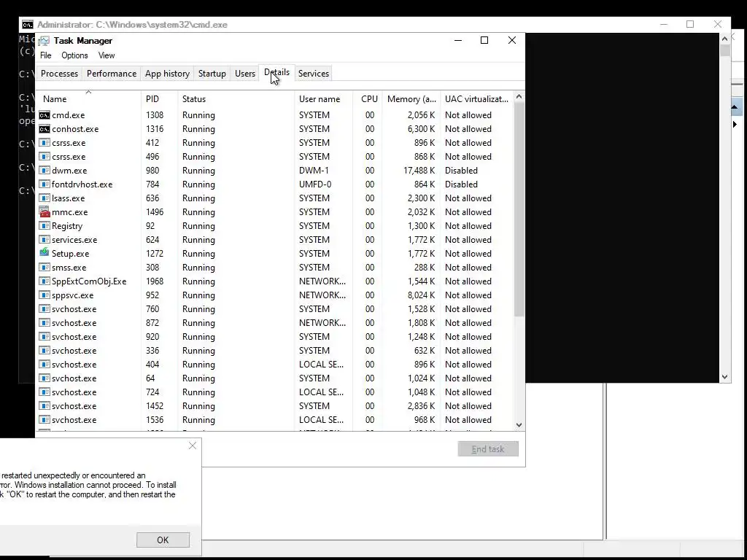Click the process list vertical scrollbar thumb
This screenshot has height=560, width=747.
519,209
